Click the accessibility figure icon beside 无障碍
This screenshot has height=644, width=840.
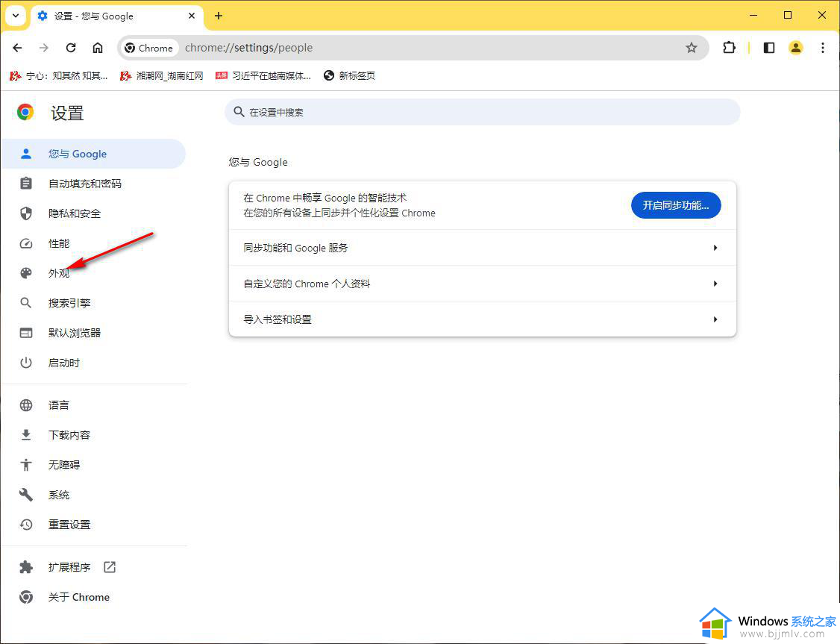[25, 465]
